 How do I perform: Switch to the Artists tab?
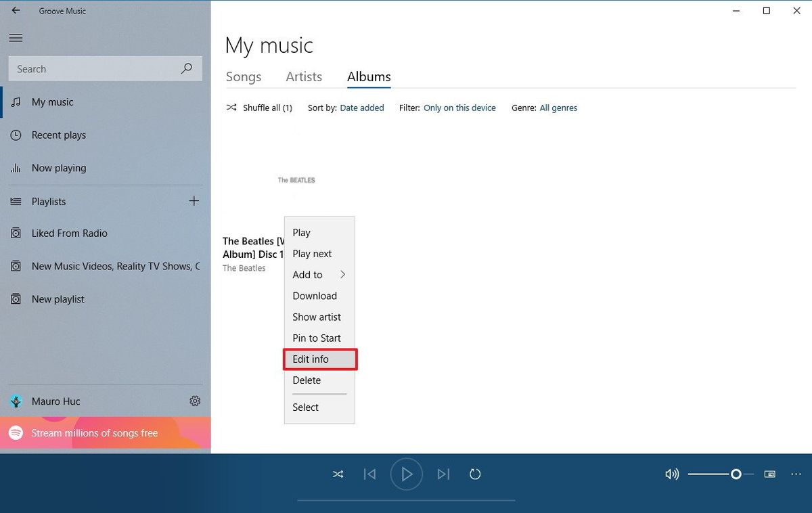click(303, 76)
